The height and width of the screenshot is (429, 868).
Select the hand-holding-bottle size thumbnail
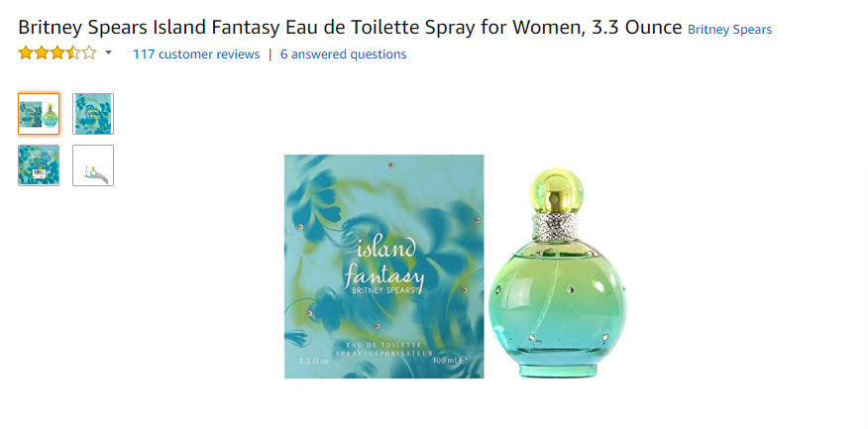[x=93, y=165]
